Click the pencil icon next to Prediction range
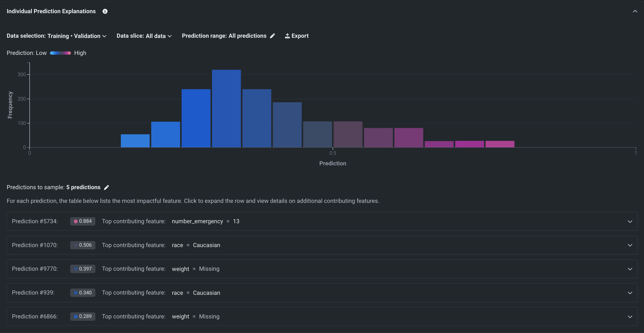Screen dimensions: 644x333 [x=272, y=36]
